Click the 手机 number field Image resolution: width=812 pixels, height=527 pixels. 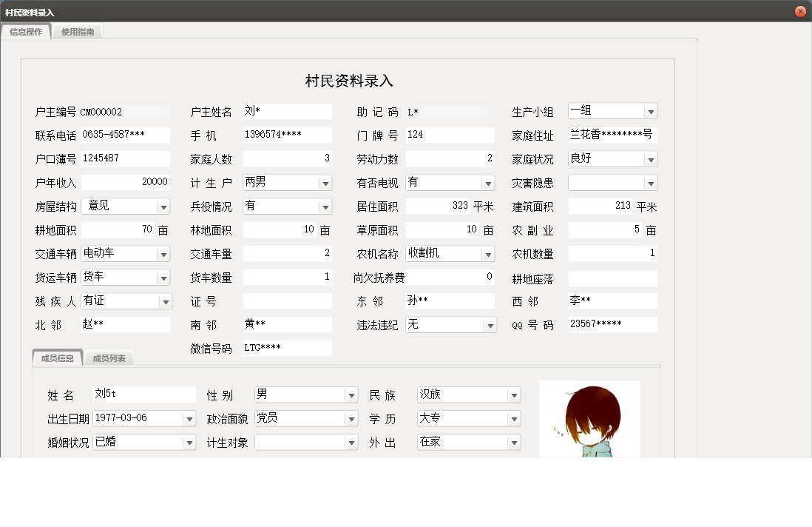(x=288, y=135)
